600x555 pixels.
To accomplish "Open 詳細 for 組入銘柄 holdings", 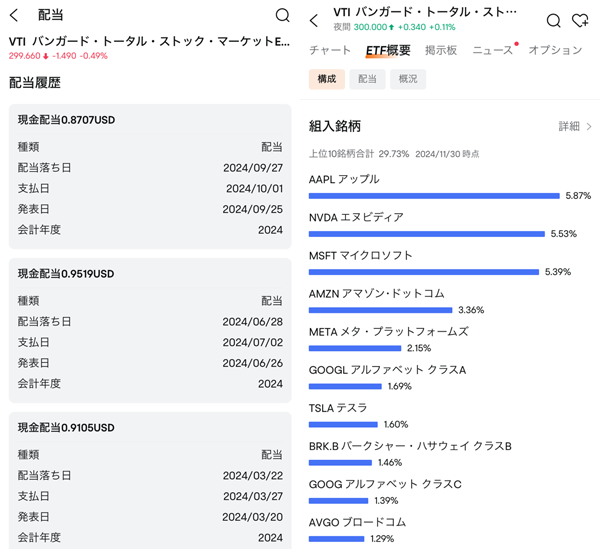I will (x=569, y=126).
